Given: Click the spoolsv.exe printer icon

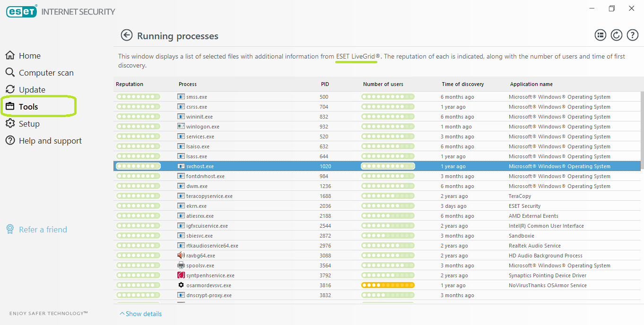Looking at the screenshot, I should (181, 265).
